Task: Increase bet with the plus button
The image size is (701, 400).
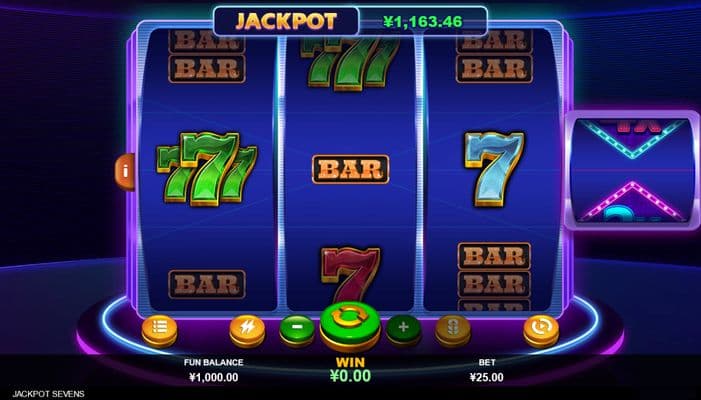Action: (x=403, y=331)
